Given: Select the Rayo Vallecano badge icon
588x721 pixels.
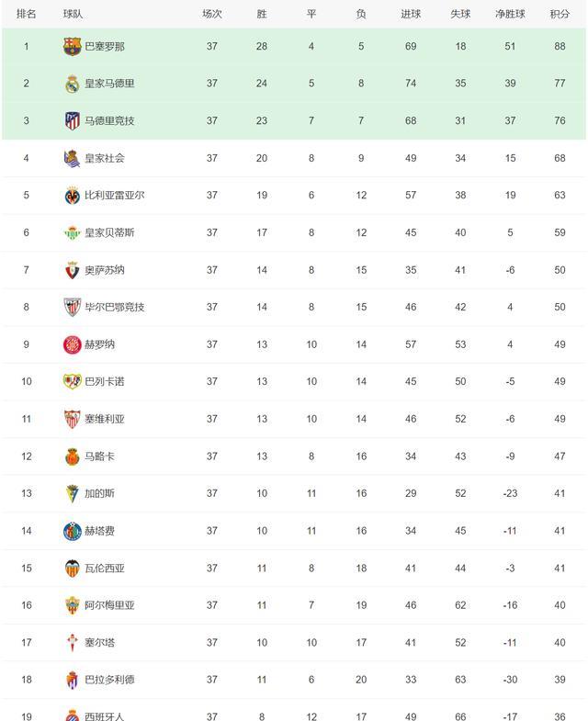Looking at the screenshot, I should 73,381.
